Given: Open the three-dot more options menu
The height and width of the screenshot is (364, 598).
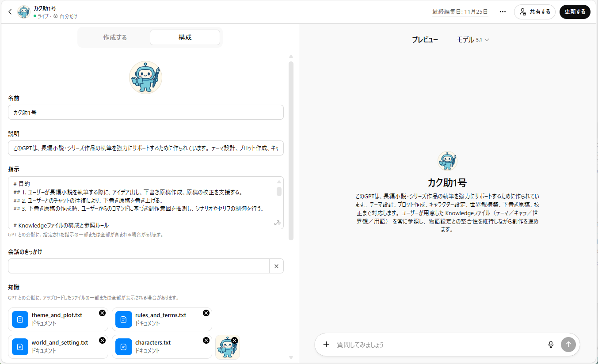Looking at the screenshot, I should point(503,12).
